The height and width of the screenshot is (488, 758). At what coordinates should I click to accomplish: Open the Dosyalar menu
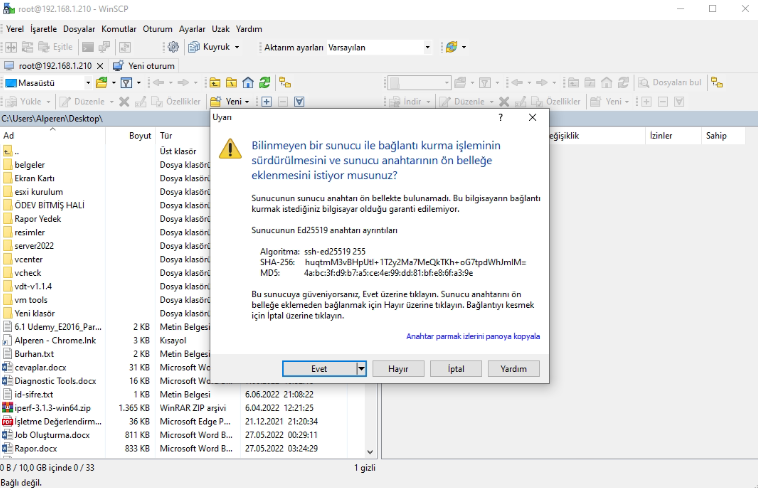[x=79, y=29]
